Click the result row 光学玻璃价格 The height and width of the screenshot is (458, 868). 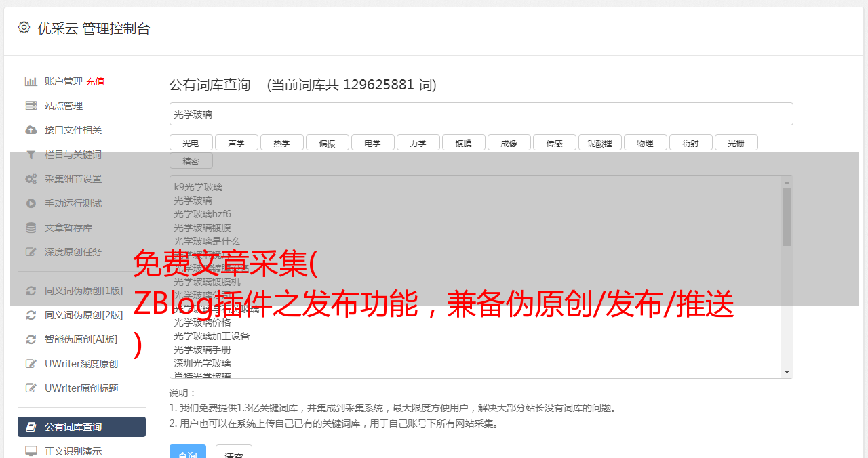click(202, 322)
